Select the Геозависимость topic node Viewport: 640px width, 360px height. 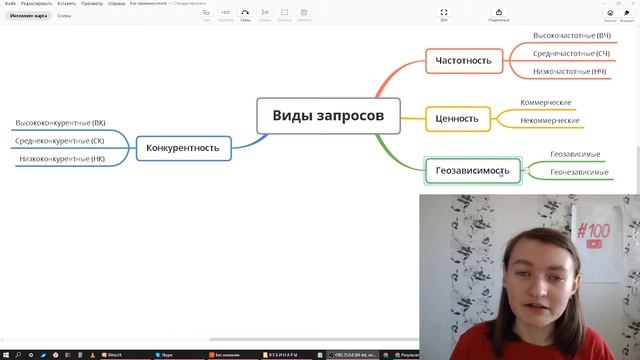(473, 171)
